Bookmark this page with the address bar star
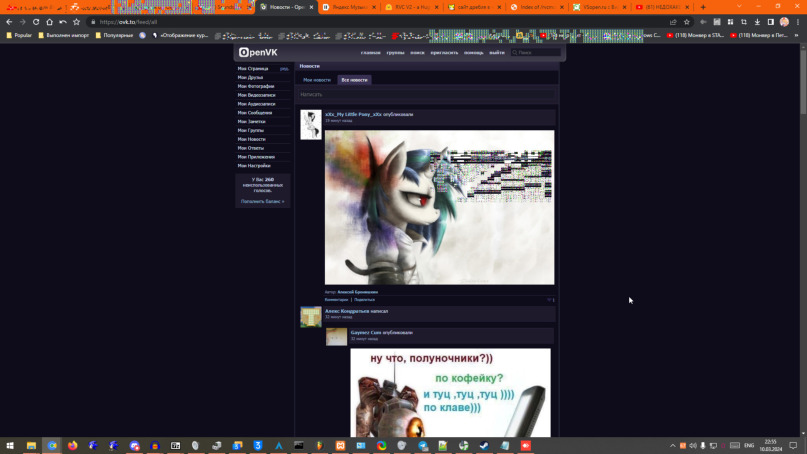The width and height of the screenshot is (807, 454). coord(687,22)
